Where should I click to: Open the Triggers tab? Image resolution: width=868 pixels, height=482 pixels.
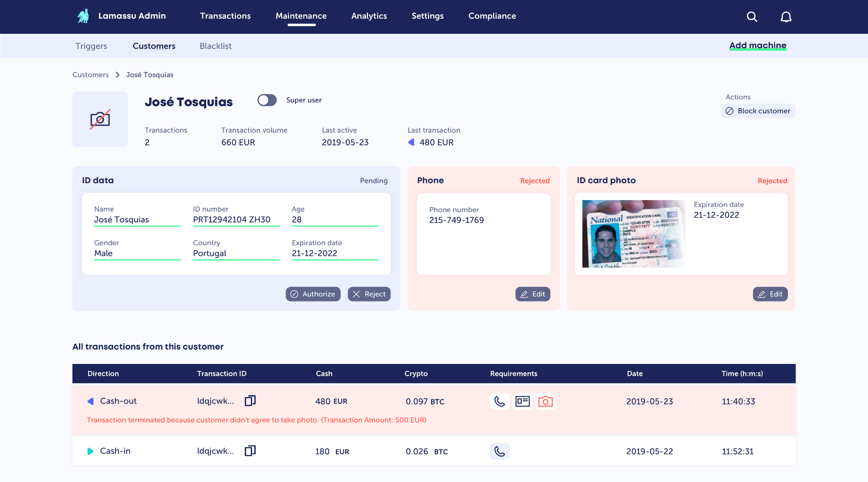point(91,46)
